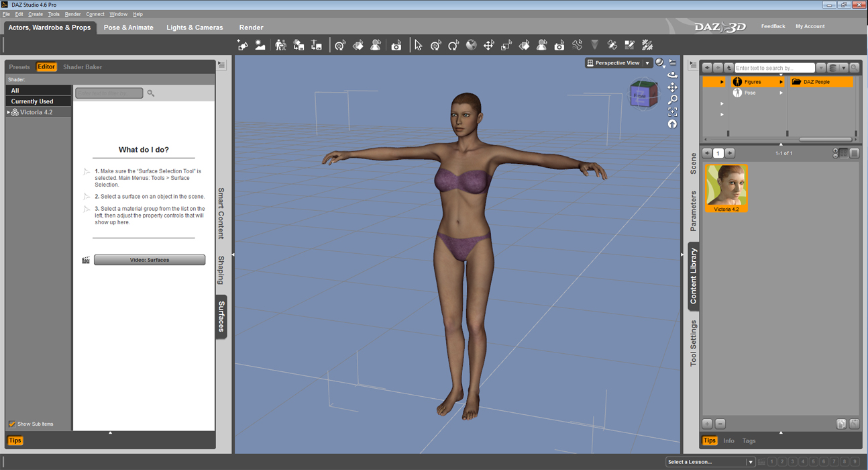Viewport: 868px width, 470px height.
Task: Open the File menu
Action: (6, 14)
